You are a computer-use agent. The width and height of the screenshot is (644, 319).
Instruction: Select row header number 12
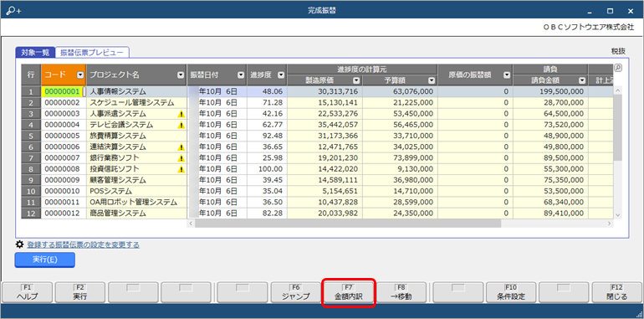[31, 214]
